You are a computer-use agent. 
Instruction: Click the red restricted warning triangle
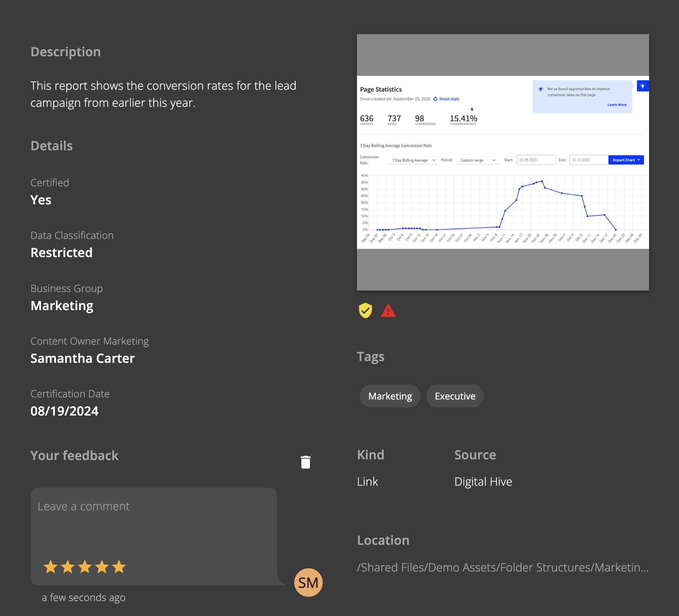pos(388,310)
